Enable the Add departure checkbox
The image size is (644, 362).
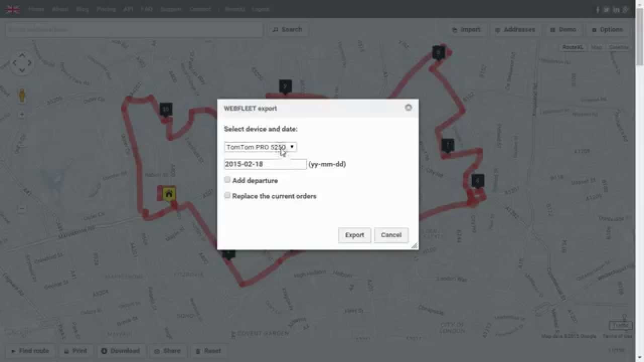[x=227, y=179]
